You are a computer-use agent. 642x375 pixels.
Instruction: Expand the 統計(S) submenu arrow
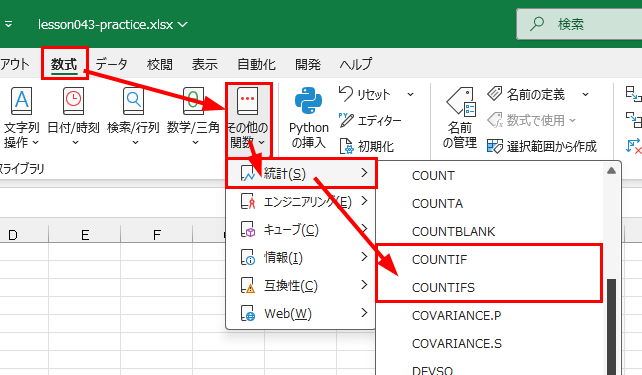pyautogui.click(x=364, y=173)
